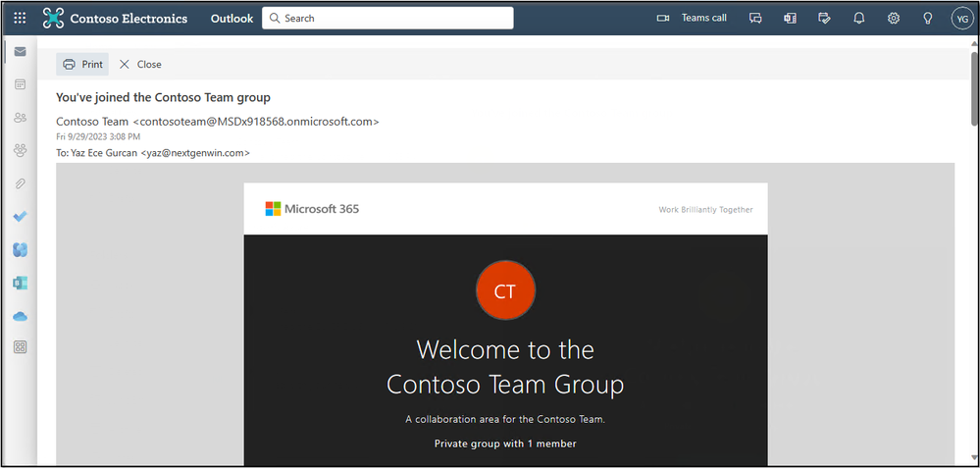Print this email
This screenshot has width=980, height=468.
pos(82,65)
